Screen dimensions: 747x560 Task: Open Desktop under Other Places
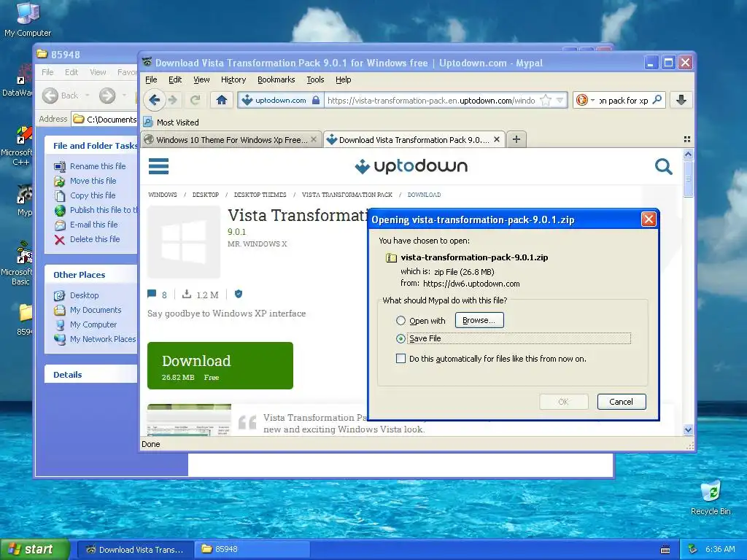85,295
